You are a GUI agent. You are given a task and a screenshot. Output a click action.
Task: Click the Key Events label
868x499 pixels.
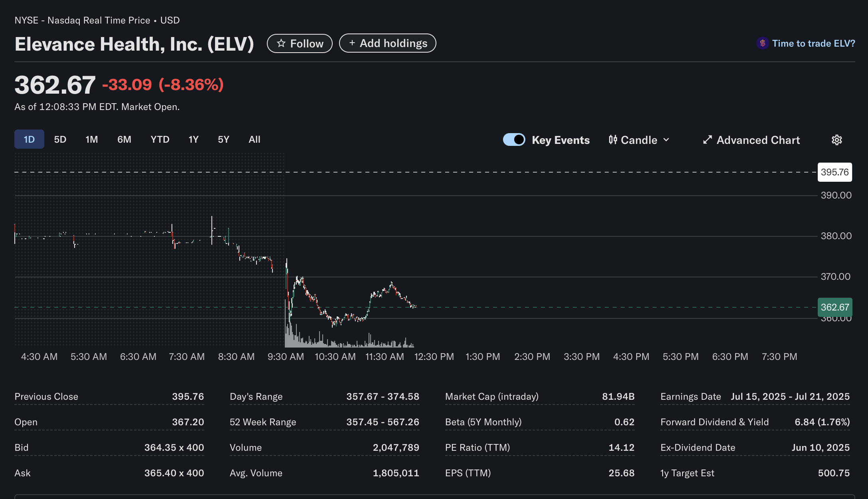click(x=560, y=140)
